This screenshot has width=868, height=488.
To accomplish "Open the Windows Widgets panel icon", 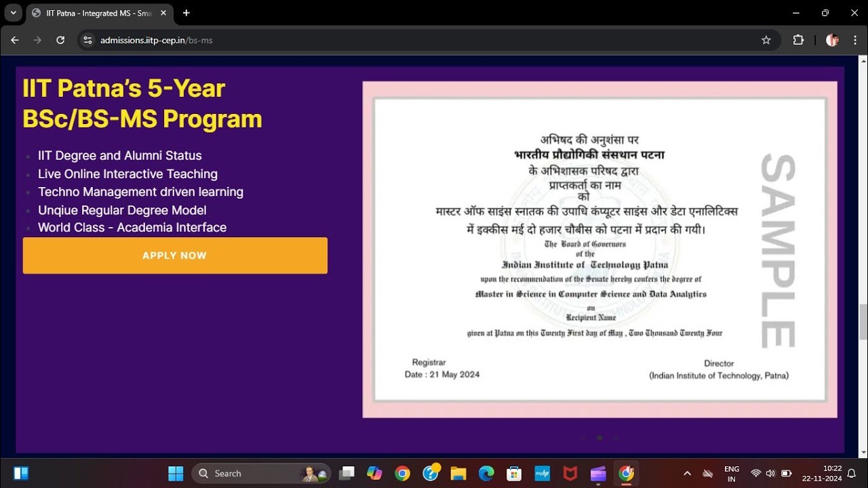I will [x=21, y=473].
